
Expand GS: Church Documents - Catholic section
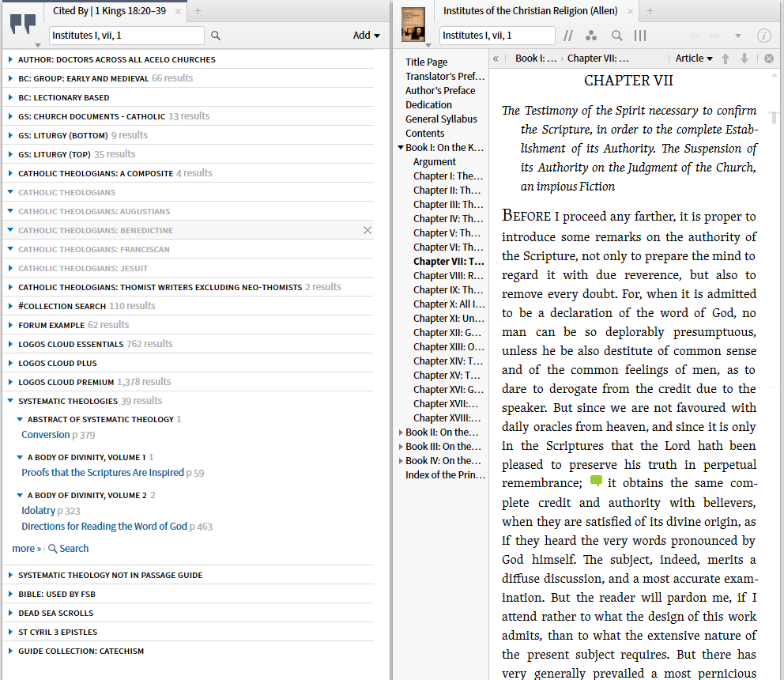10,116
